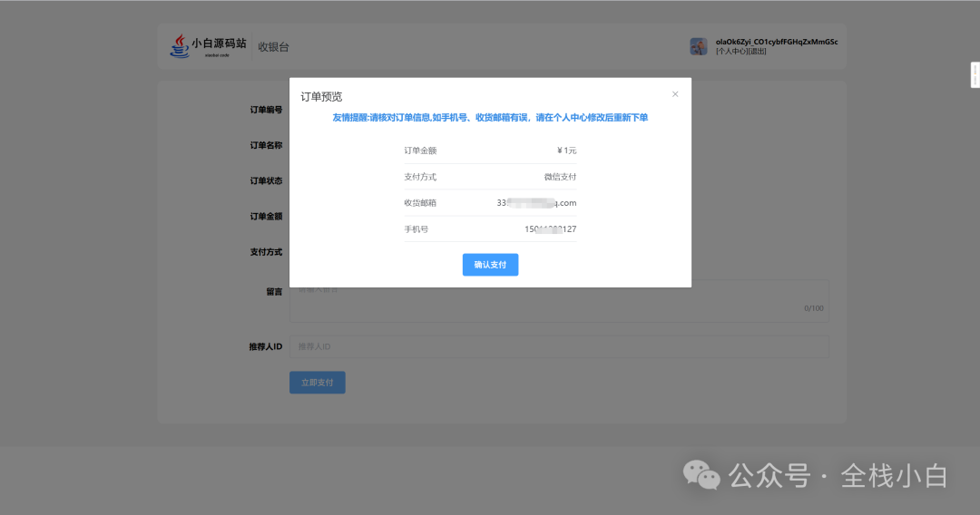Open the 个人中心 link

731,51
